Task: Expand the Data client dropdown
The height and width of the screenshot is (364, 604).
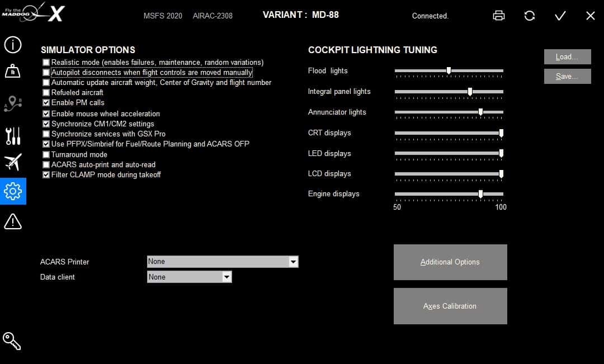Action: pyautogui.click(x=226, y=277)
